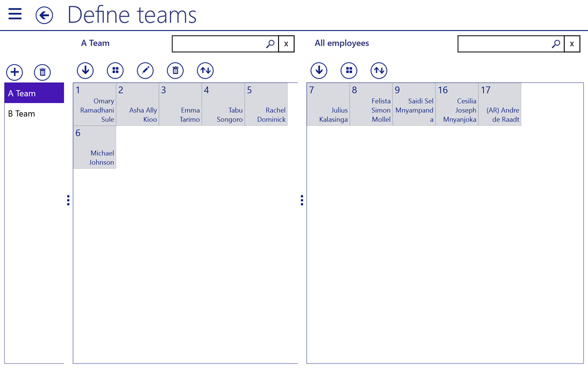Click A Team sort up-down arrows icon

(x=205, y=70)
